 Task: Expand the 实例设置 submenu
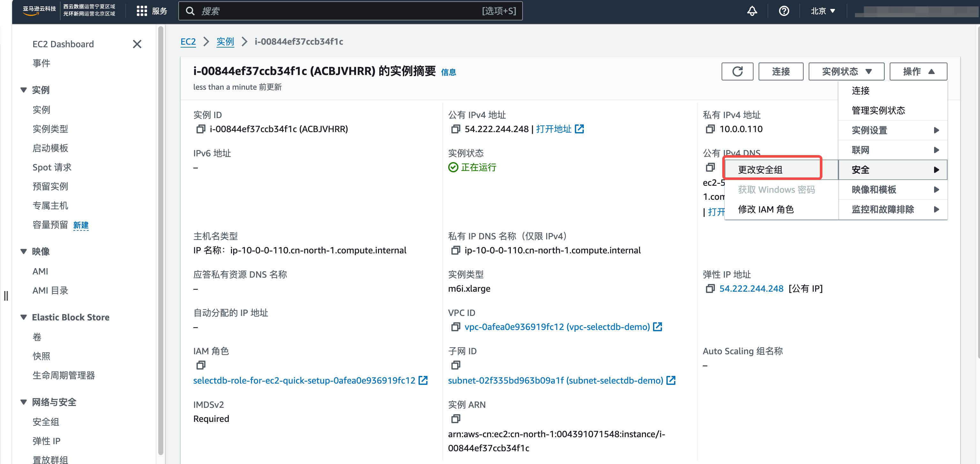pos(893,130)
